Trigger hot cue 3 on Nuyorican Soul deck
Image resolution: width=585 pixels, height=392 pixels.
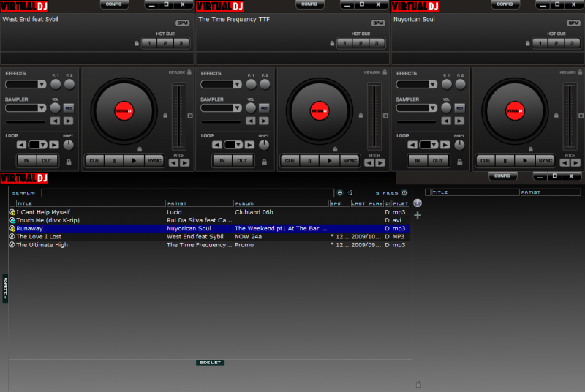(572, 43)
